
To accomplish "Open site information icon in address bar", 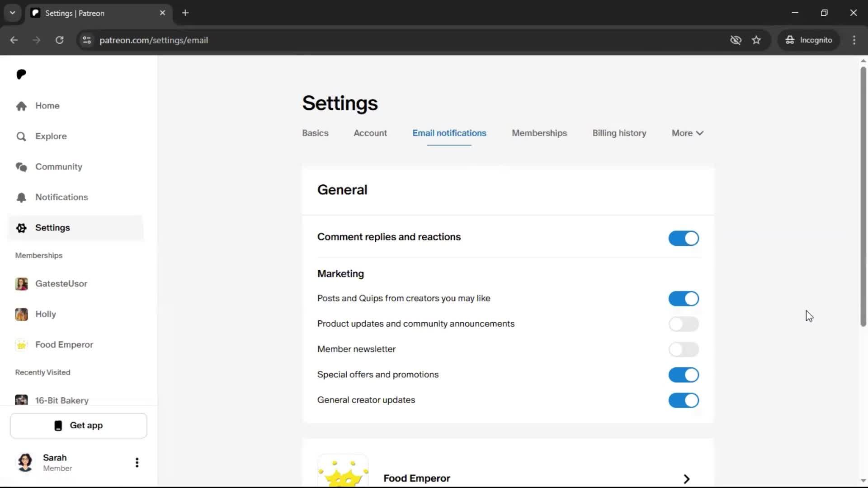I will coord(87,40).
